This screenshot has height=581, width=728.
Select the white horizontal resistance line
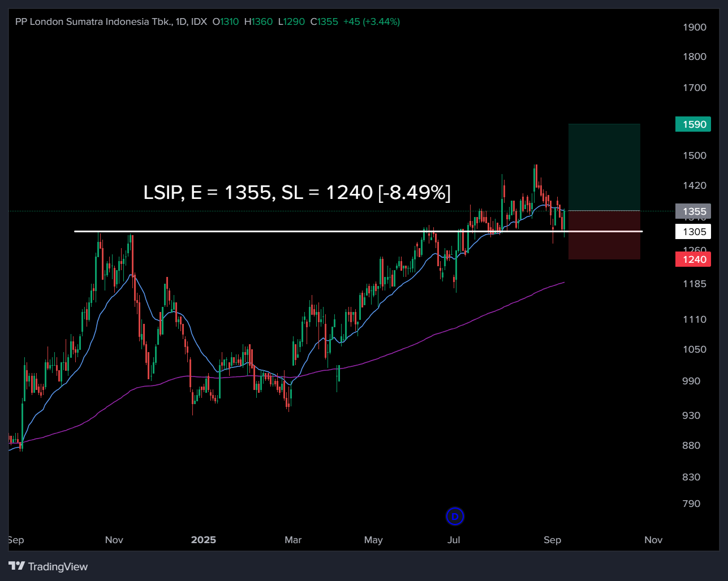click(x=358, y=231)
